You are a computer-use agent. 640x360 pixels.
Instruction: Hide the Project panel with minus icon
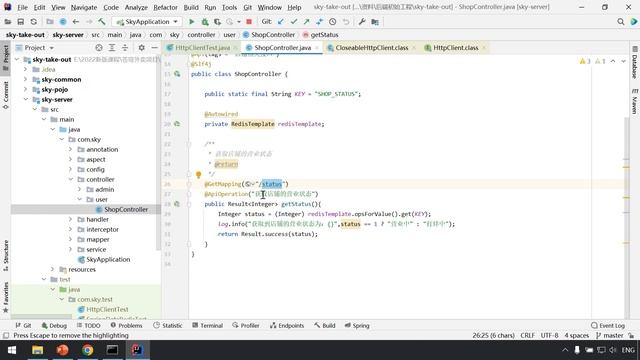tap(154, 48)
